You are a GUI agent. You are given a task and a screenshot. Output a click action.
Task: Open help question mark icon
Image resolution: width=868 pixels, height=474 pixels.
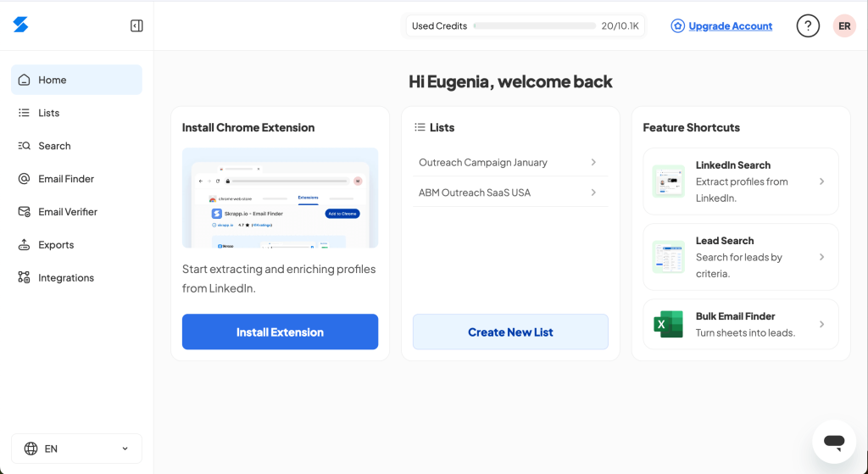808,25
